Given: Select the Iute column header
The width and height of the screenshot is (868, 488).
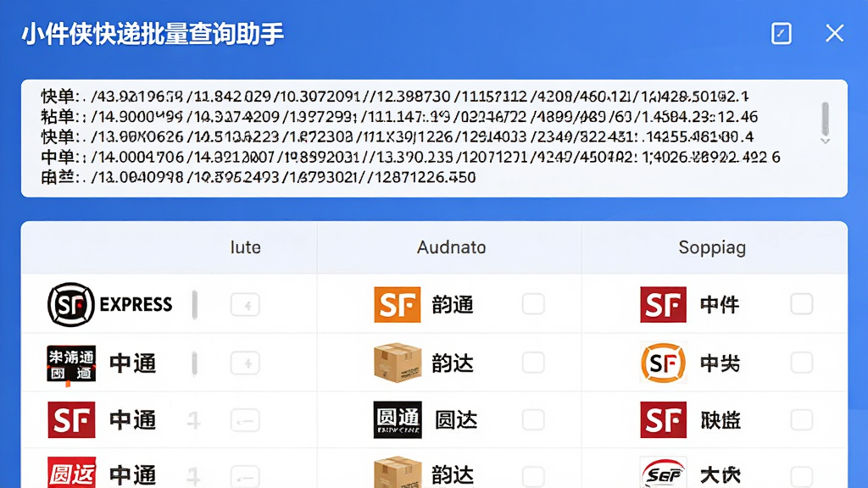Looking at the screenshot, I should click(x=245, y=247).
